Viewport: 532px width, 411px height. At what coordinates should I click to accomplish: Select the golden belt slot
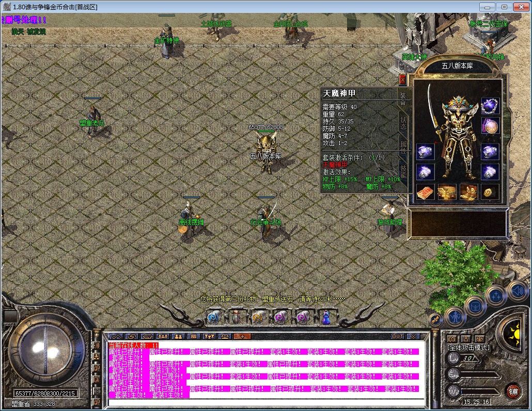pyautogui.click(x=446, y=192)
